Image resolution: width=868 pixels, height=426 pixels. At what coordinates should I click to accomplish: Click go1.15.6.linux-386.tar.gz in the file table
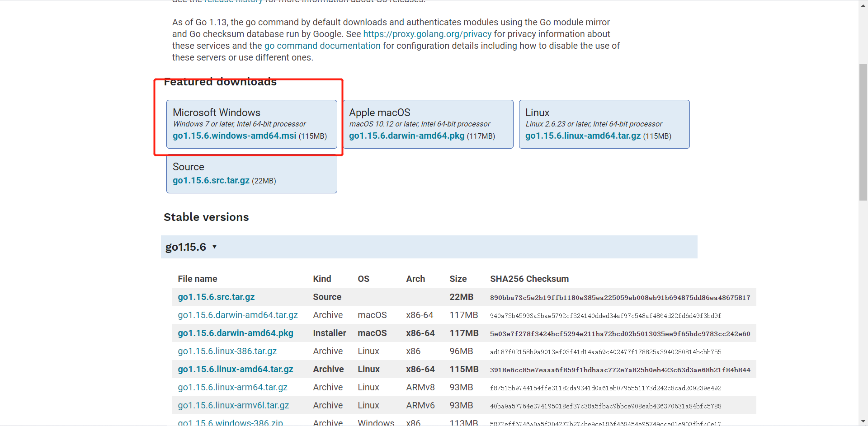(x=227, y=351)
